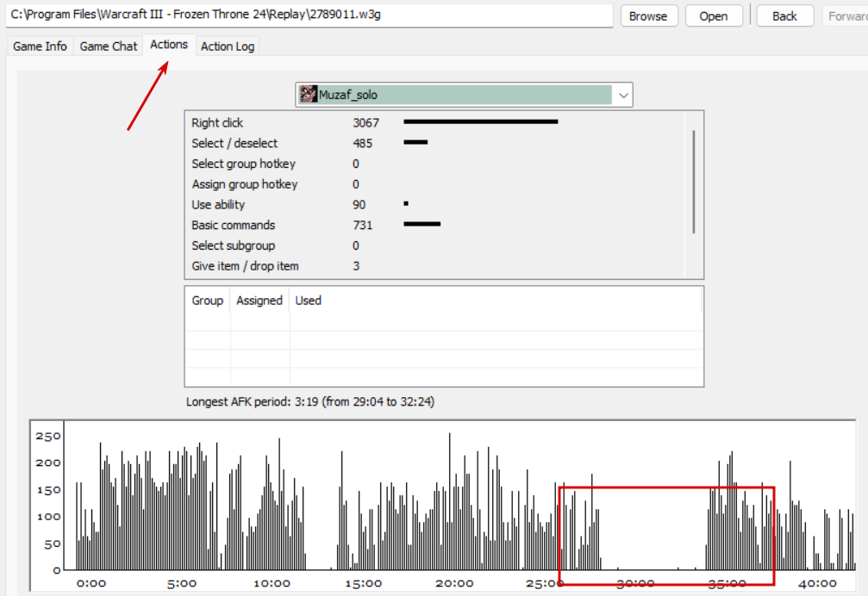
Task: Switch to the Game Info tab
Action: tap(40, 47)
